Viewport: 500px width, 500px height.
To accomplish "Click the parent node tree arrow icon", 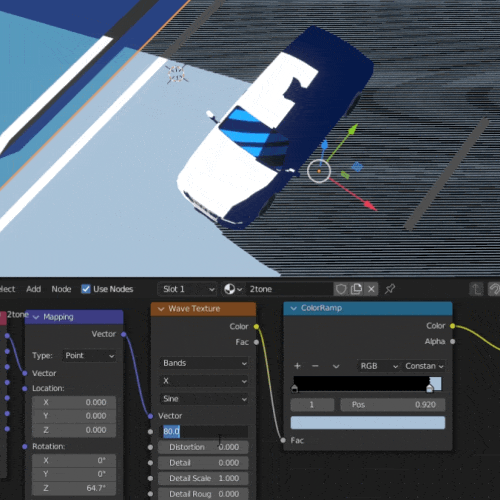I will click(x=477, y=289).
